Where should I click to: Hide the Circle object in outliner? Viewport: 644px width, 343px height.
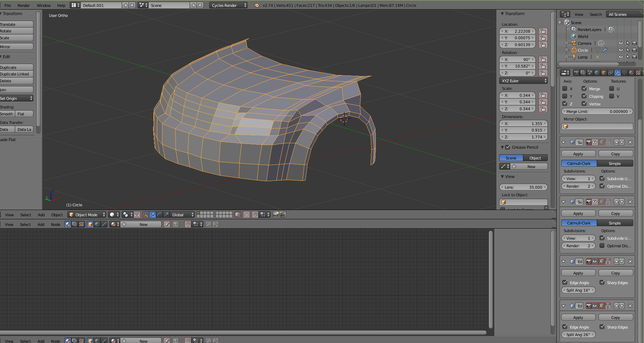pyautogui.click(x=621, y=50)
